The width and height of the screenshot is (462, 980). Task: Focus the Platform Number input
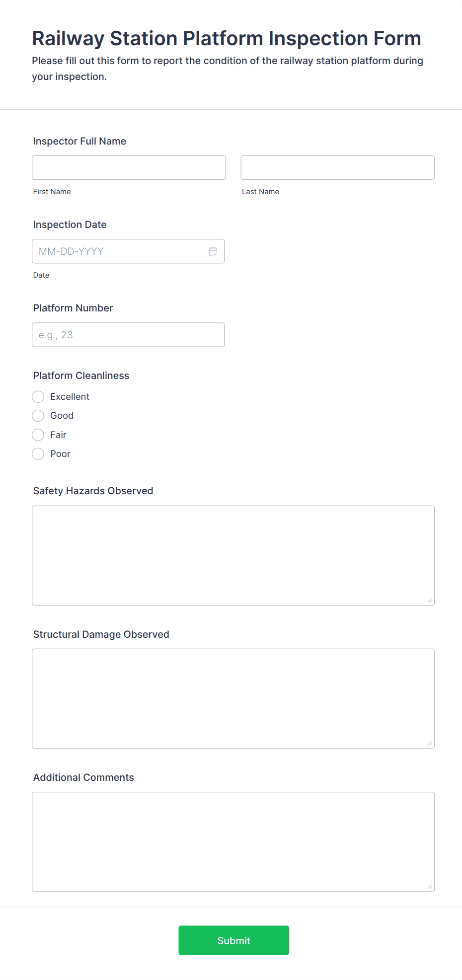[x=128, y=335]
